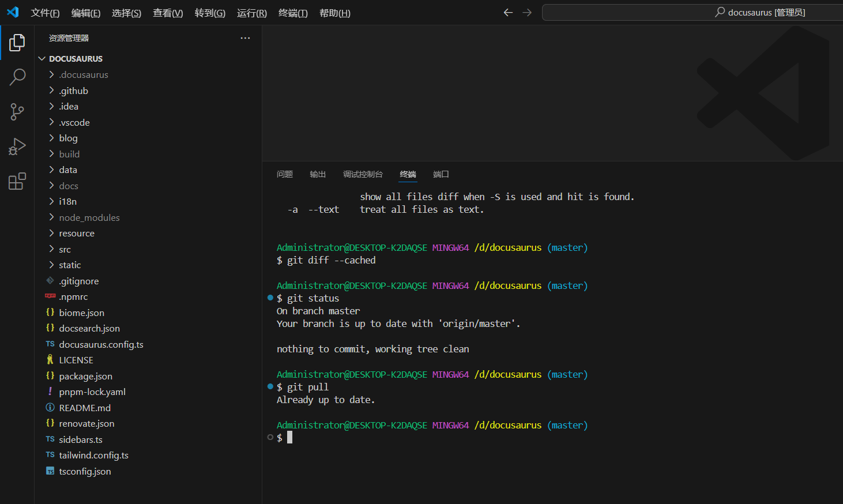The height and width of the screenshot is (504, 843).
Task: Go back with the left arrow
Action: [508, 12]
